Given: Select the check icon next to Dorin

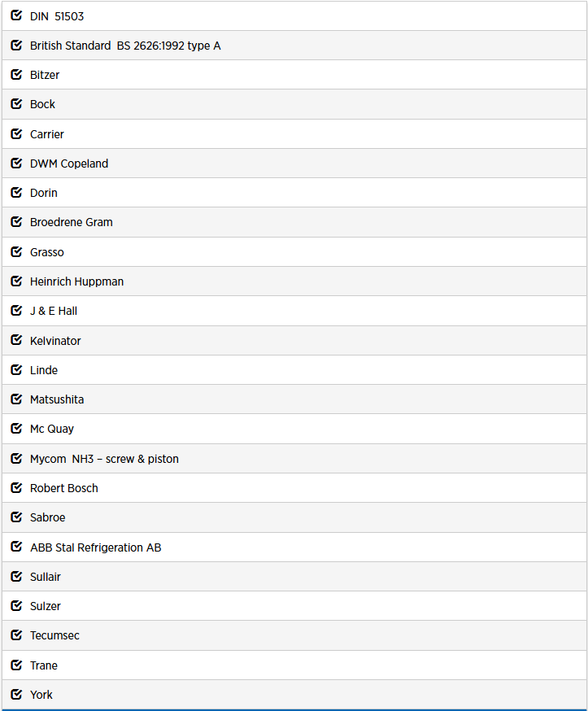Looking at the screenshot, I should (x=16, y=192).
